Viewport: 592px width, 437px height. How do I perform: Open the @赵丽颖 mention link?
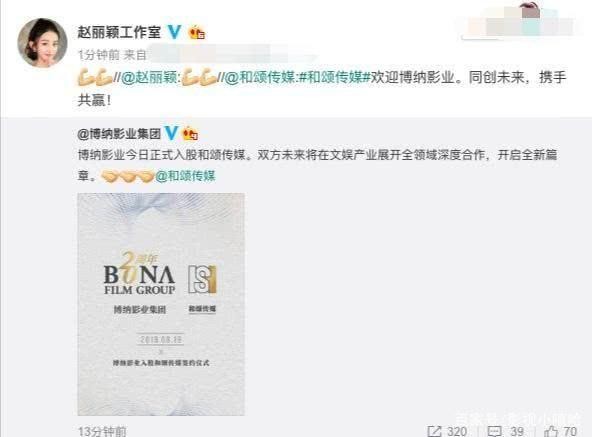[150, 78]
